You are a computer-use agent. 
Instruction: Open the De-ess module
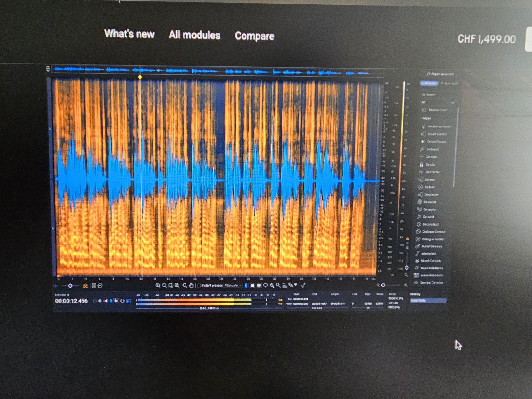pyautogui.click(x=426, y=180)
